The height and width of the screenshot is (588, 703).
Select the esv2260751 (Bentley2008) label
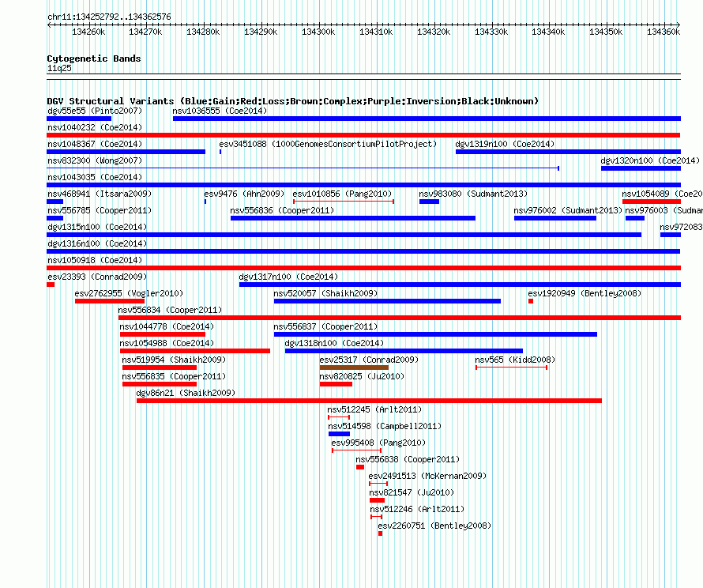click(434, 526)
